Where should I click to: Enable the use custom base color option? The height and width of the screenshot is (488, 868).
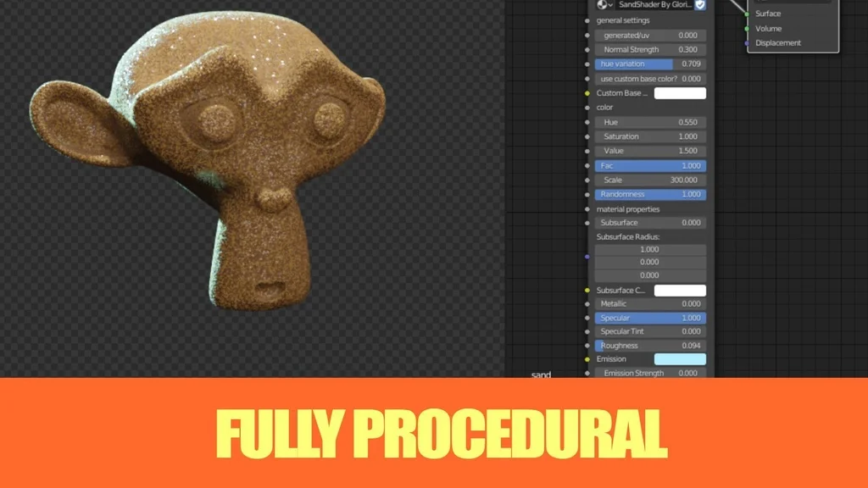point(650,79)
